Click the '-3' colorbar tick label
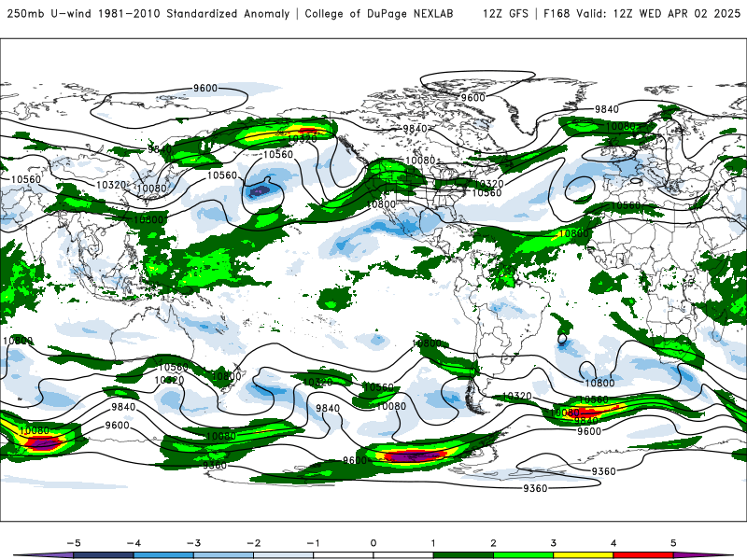The width and height of the screenshot is (747, 560). [193, 543]
